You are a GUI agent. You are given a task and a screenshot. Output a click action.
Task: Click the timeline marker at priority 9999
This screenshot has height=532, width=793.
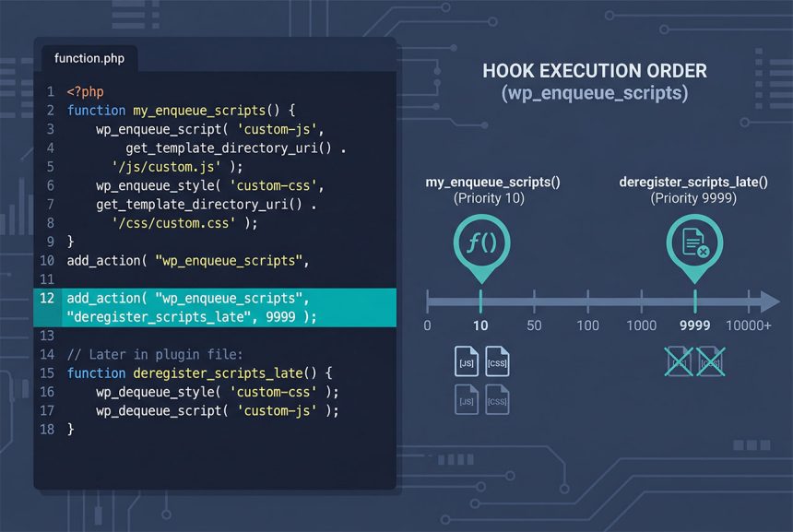[695, 301]
